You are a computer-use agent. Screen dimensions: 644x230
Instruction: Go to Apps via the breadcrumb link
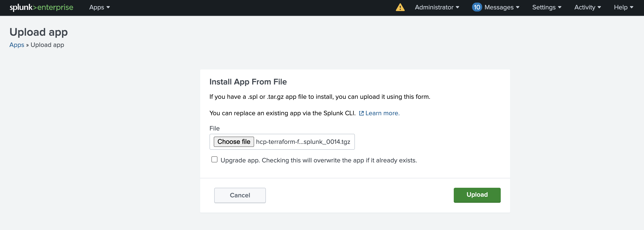click(17, 45)
